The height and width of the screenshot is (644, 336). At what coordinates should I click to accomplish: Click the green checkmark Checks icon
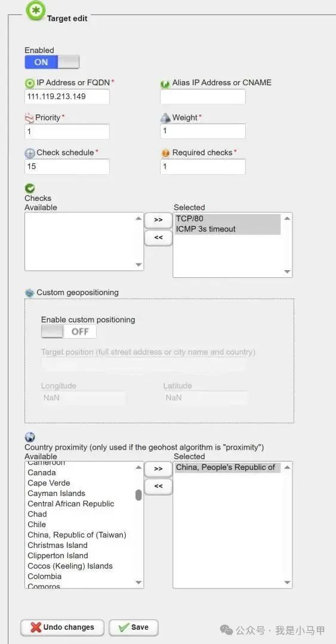30,188
